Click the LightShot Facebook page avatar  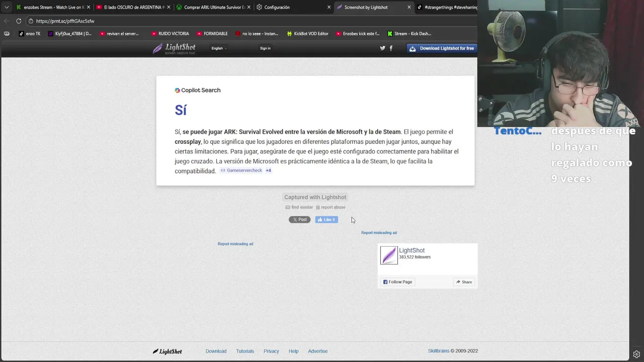(389, 255)
